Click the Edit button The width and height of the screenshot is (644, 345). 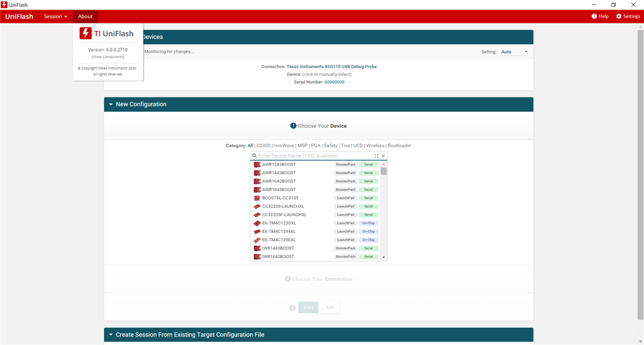click(330, 307)
